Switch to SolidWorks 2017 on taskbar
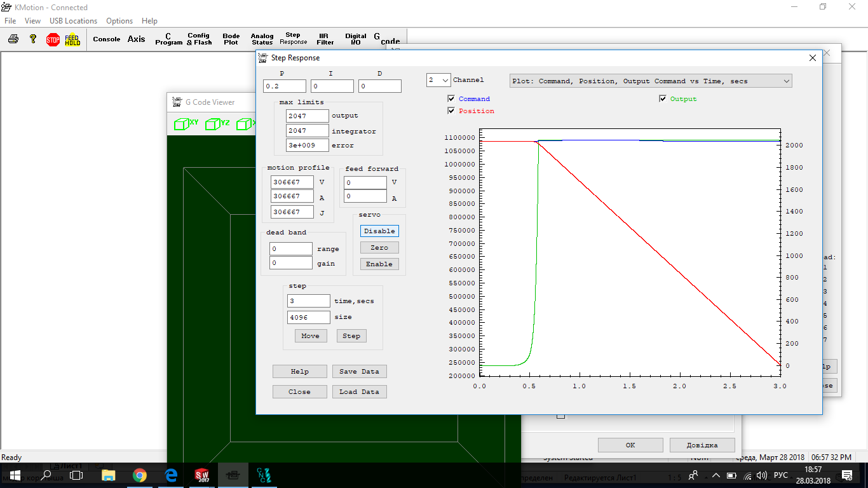 coord(202,475)
